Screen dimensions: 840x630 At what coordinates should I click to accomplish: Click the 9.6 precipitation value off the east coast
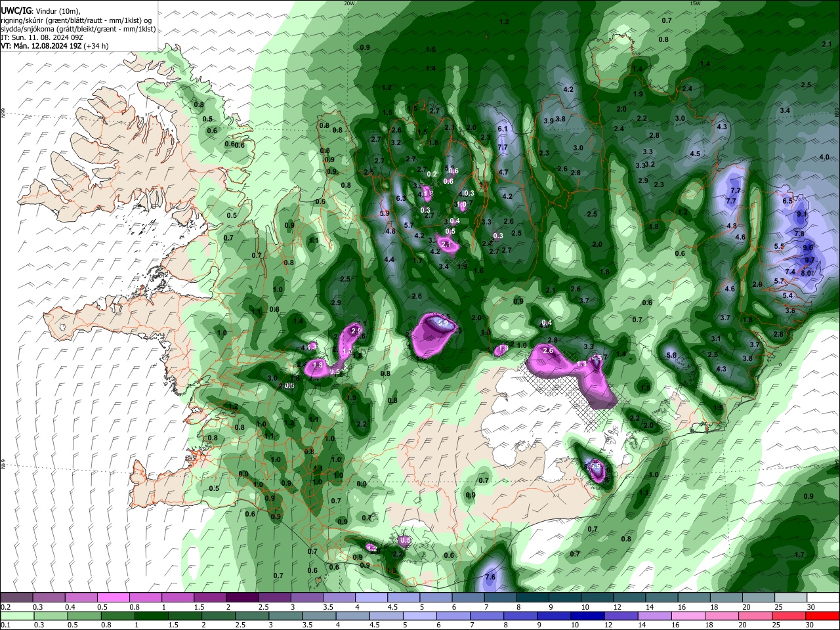[808, 247]
